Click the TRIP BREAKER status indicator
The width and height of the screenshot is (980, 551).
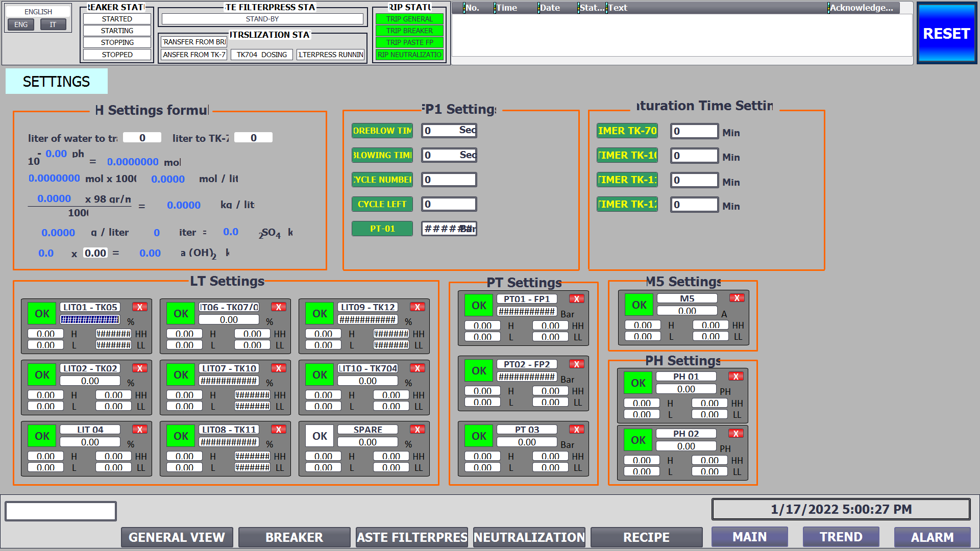[x=409, y=31]
